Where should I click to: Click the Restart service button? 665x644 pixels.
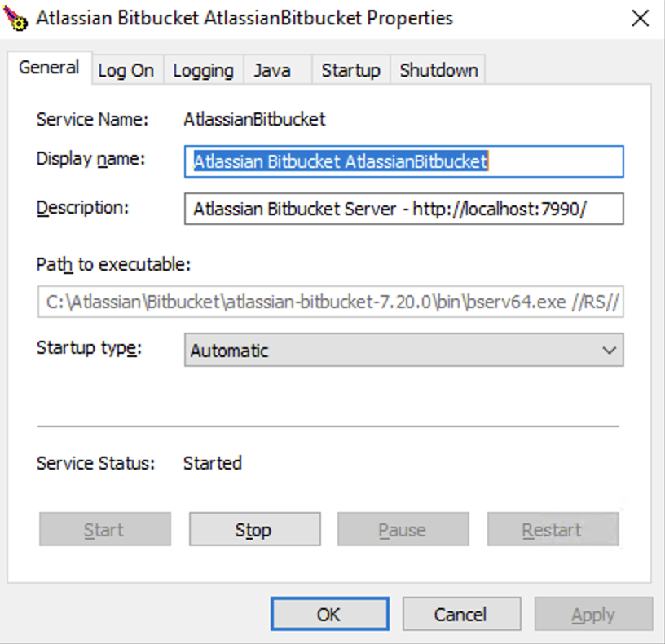[553, 529]
